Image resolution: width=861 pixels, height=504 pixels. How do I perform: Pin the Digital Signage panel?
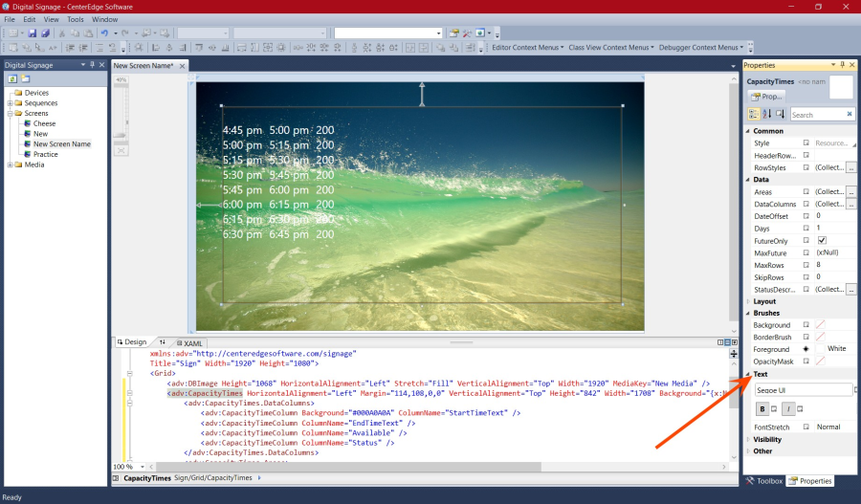[x=93, y=65]
